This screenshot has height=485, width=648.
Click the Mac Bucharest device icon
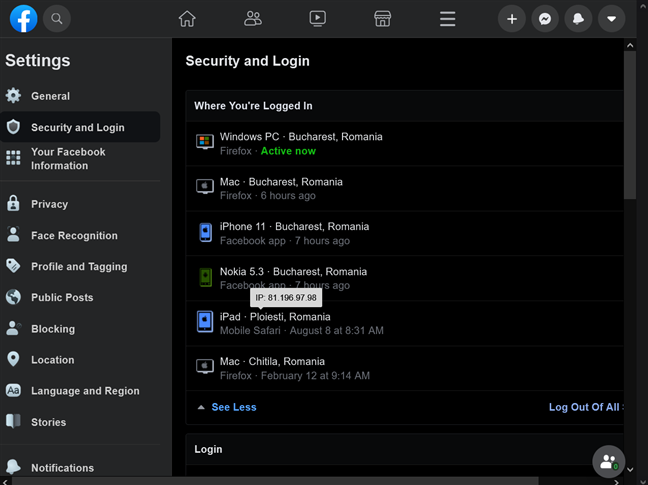pos(205,187)
